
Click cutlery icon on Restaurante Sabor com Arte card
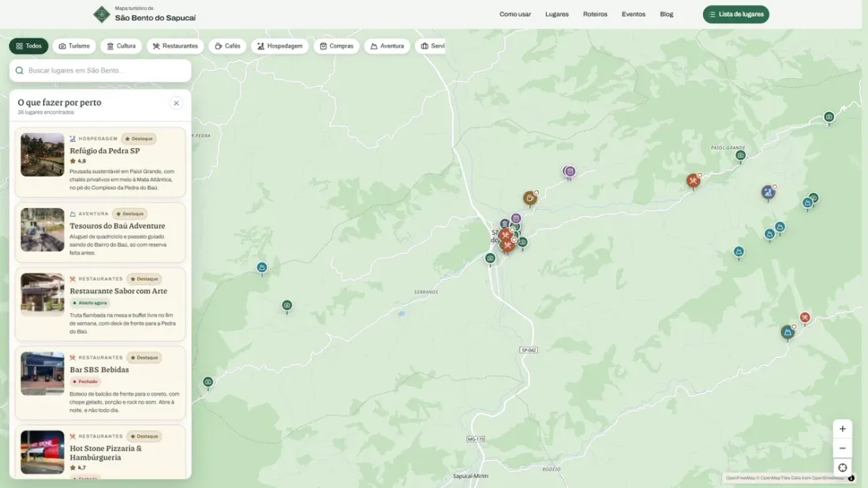click(x=73, y=279)
